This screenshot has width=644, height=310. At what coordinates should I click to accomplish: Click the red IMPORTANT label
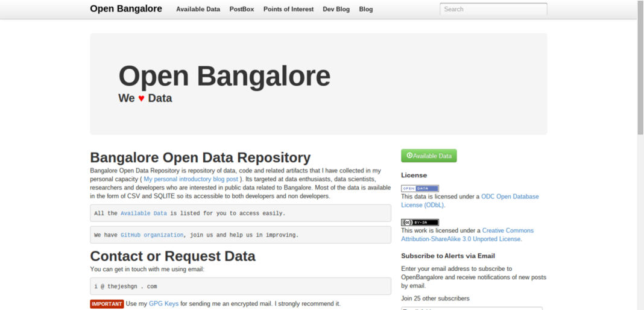click(x=107, y=304)
